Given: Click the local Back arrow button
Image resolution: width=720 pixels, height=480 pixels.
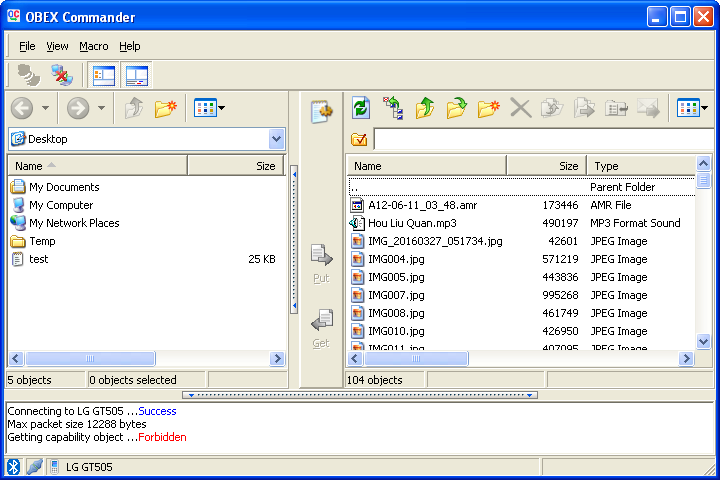Looking at the screenshot, I should click(x=22, y=108).
